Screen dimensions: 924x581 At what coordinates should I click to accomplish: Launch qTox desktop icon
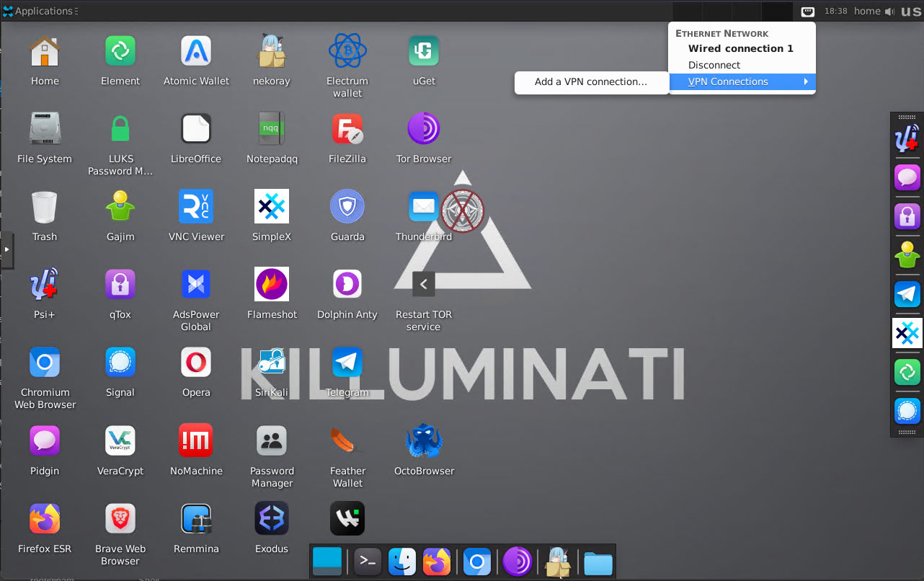(120, 285)
